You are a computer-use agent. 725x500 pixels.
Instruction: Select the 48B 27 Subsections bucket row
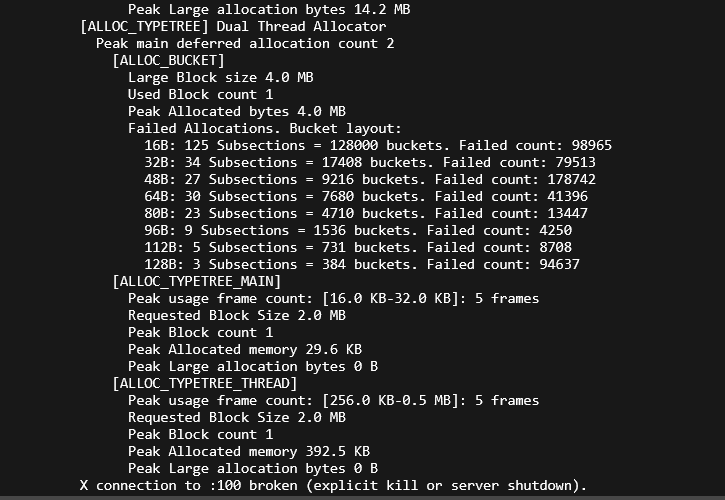point(370,179)
